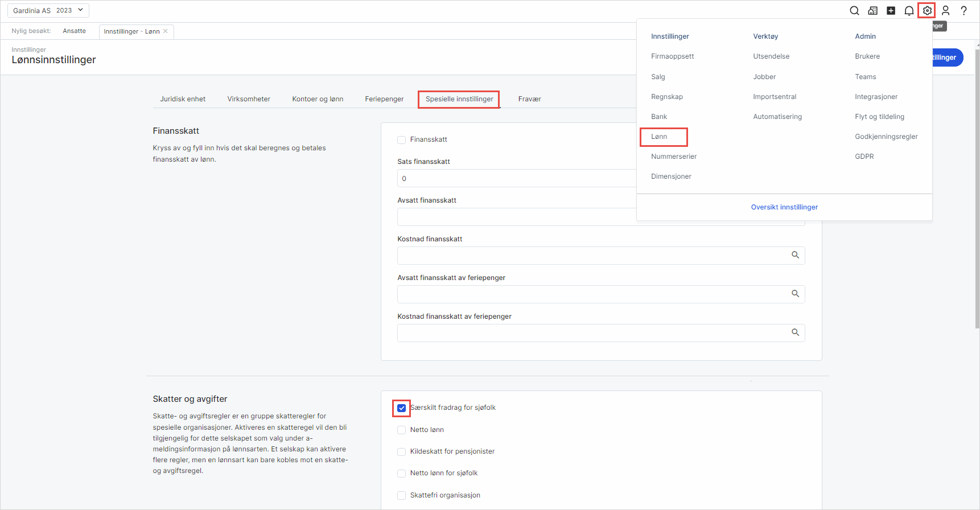This screenshot has width=980, height=510.
Task: Go to recently visited Ansatte
Action: (74, 31)
